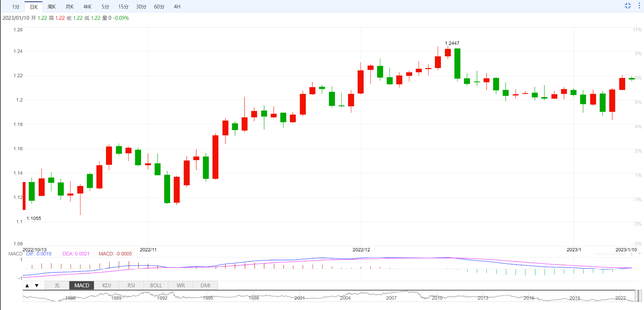Select the DMI indicator button

pos(205,286)
